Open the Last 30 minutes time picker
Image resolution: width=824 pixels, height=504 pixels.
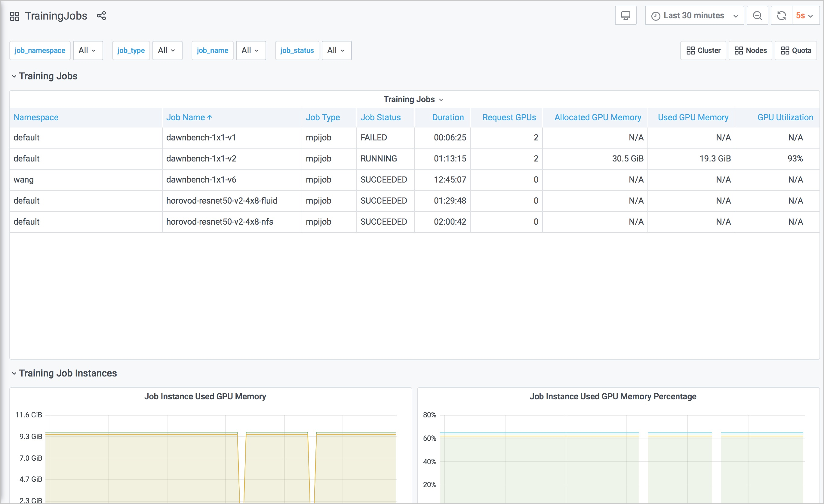[694, 16]
